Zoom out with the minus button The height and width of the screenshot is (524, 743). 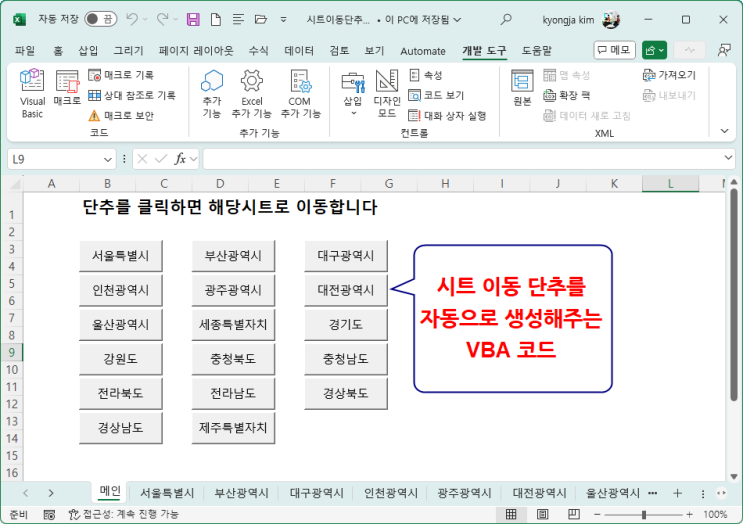point(598,514)
